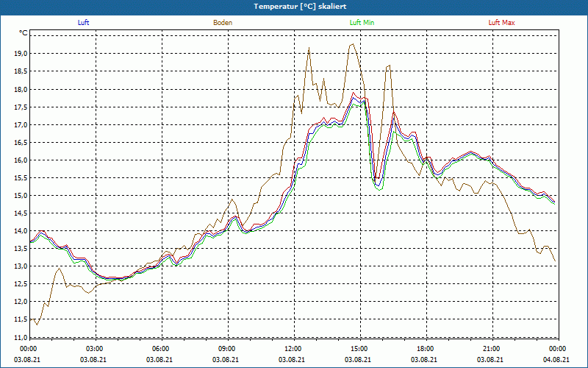
Task: Click the 21:00 time axis label
Action: 490,349
